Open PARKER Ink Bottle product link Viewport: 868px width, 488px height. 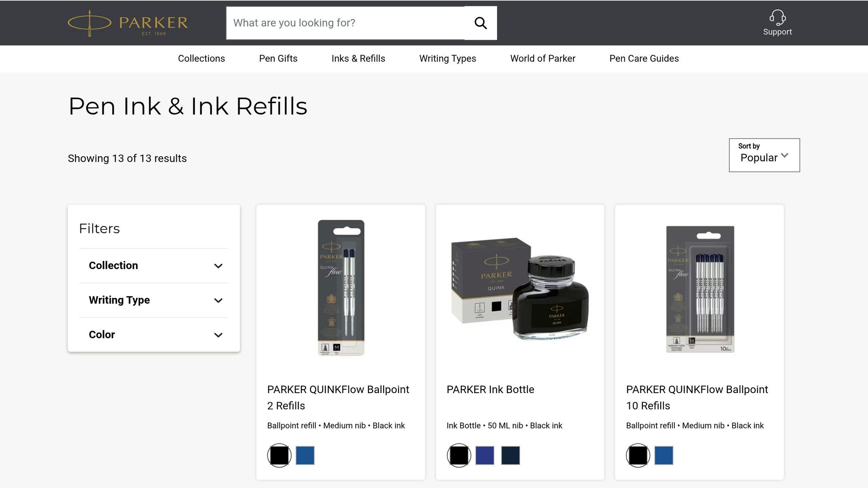point(490,389)
